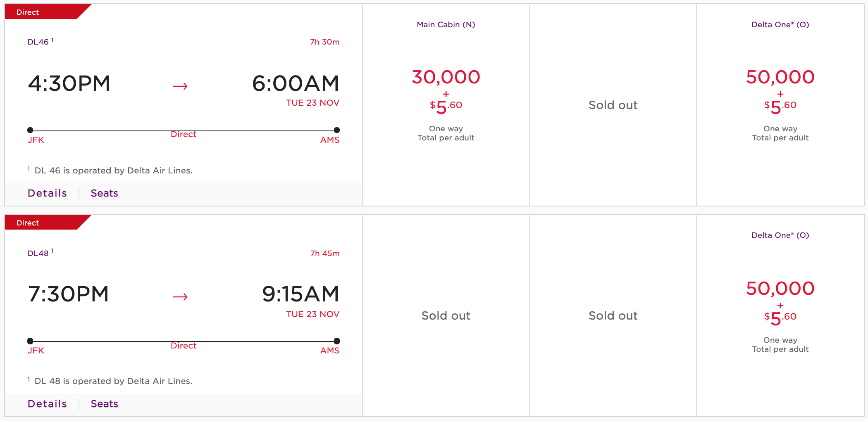Open Seats view for flight DL48
The width and height of the screenshot is (868, 422).
click(x=104, y=404)
